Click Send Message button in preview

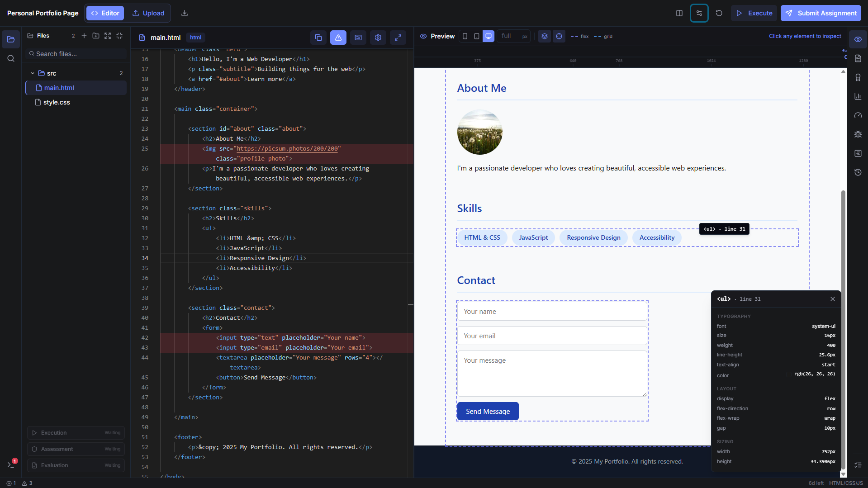[x=488, y=411]
